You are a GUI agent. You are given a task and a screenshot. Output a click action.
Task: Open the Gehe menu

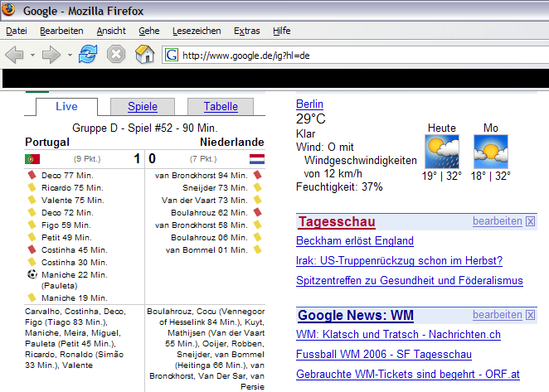point(148,31)
